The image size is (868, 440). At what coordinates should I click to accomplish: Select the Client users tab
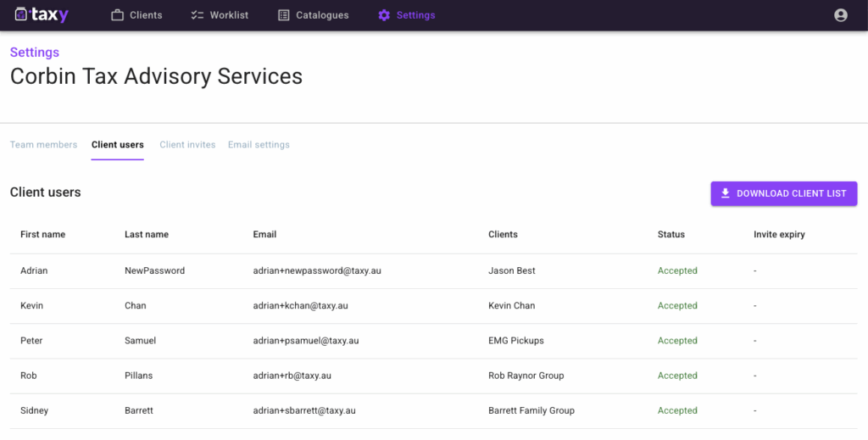(x=118, y=145)
